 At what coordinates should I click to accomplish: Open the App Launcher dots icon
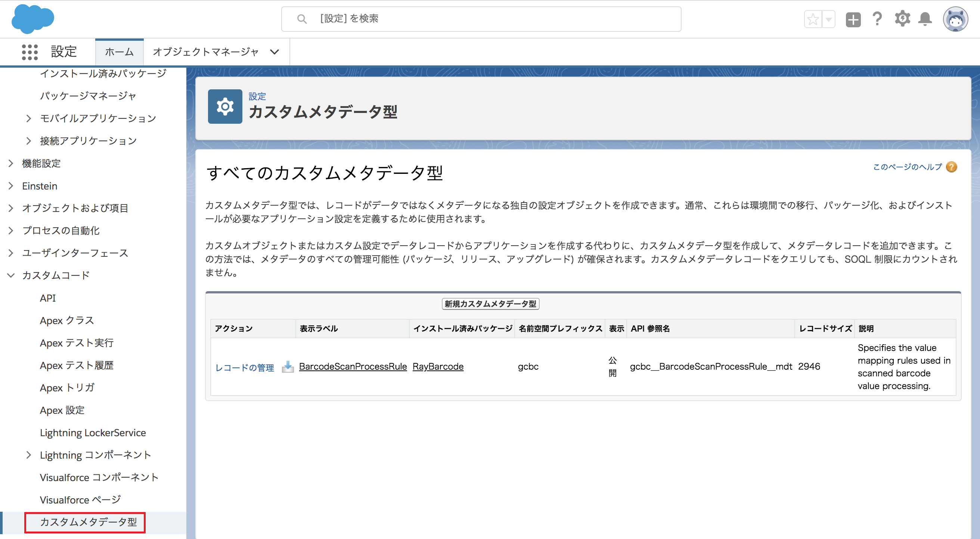(x=30, y=52)
